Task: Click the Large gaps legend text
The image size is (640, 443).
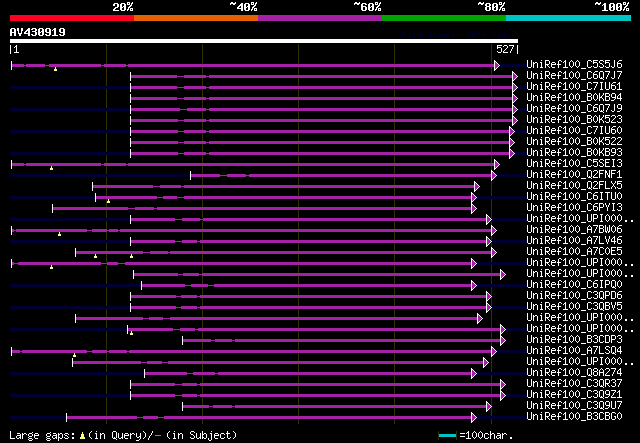Action: 42,435
